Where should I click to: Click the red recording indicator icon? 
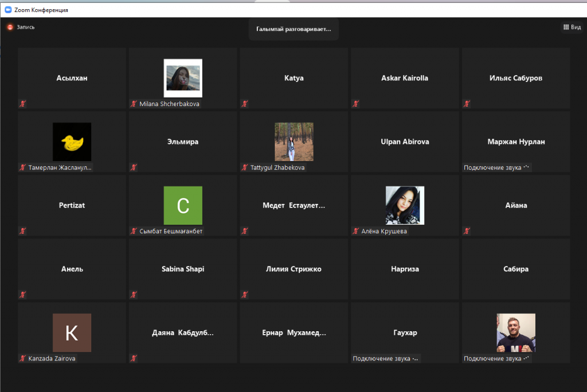click(x=10, y=27)
